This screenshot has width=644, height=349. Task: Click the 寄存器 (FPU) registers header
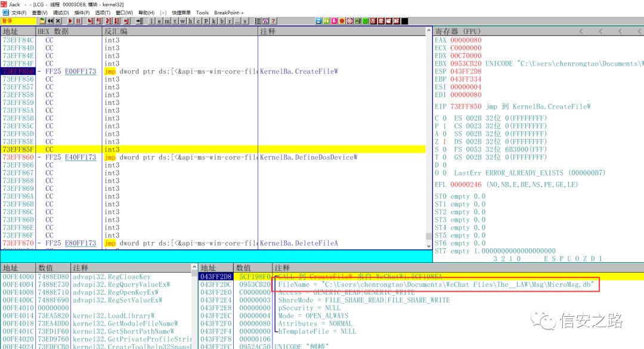[459, 31]
